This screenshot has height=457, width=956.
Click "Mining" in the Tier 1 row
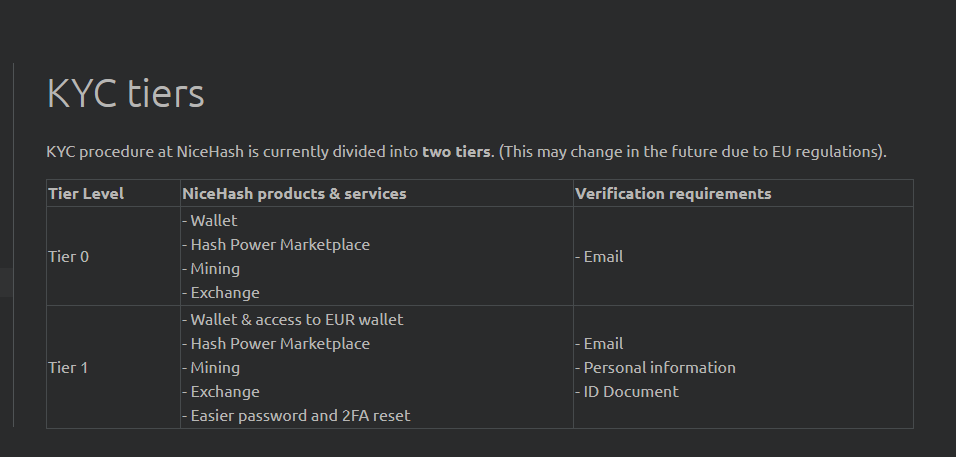(215, 368)
